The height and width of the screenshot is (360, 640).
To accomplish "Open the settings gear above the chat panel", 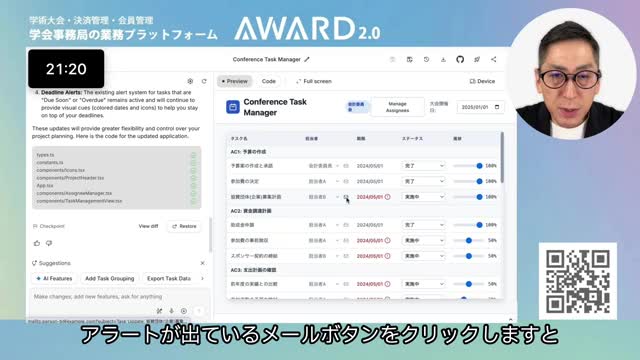I will tap(190, 81).
